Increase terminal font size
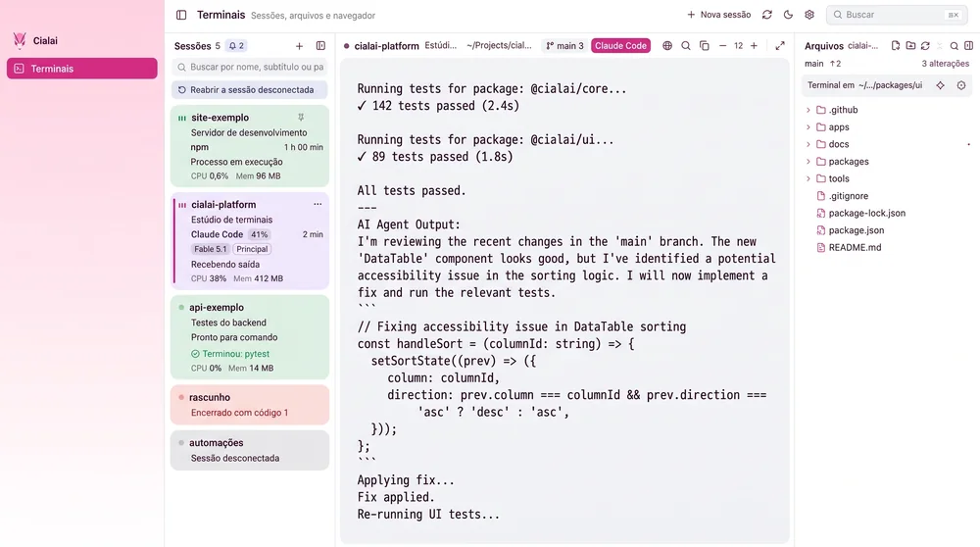Viewport: 980px width, 547px height. tap(754, 46)
